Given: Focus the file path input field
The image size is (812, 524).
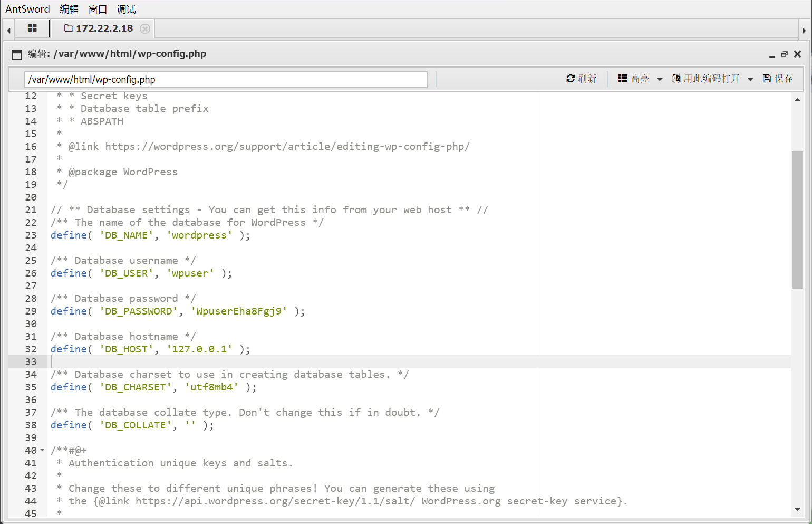Looking at the screenshot, I should point(226,79).
